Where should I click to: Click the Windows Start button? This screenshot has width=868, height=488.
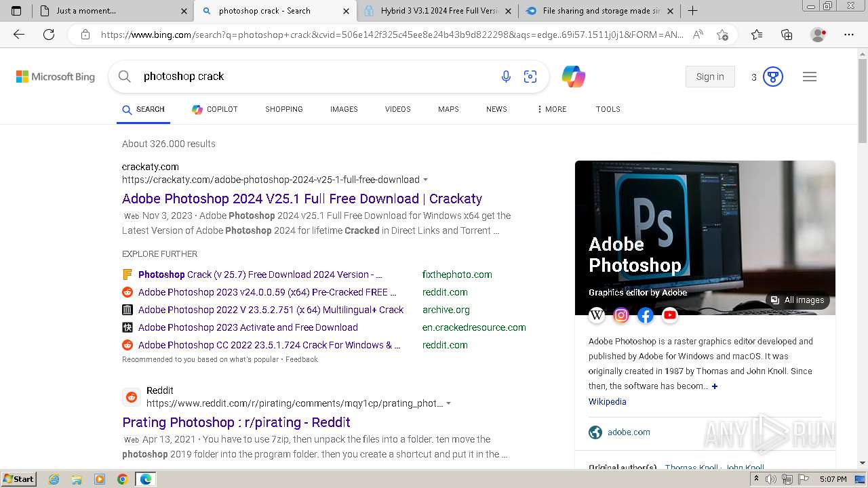18,479
